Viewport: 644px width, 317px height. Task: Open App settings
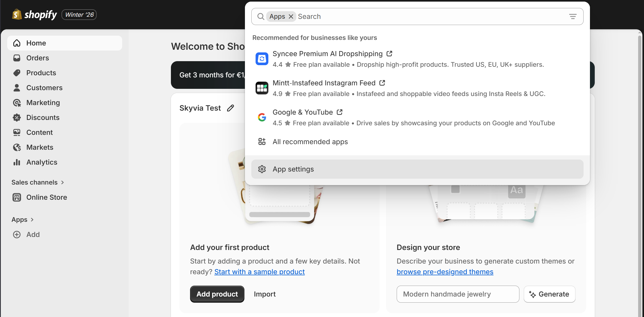coord(293,169)
